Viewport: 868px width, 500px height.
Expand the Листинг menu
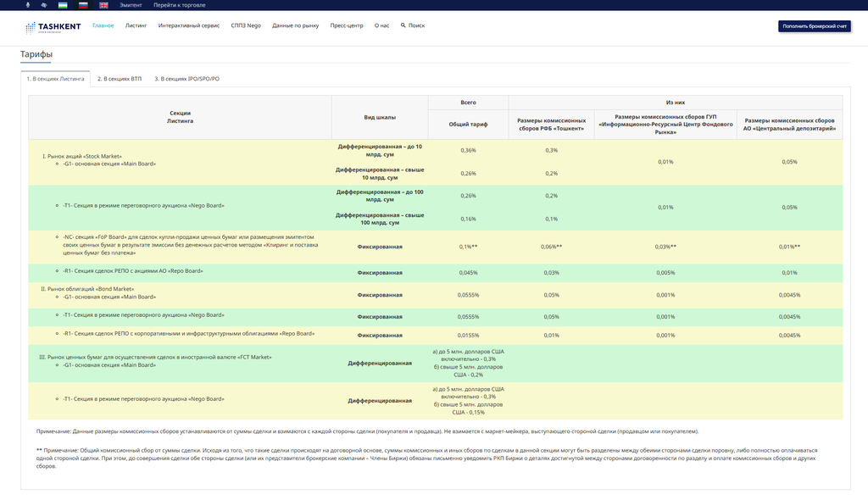tap(136, 25)
